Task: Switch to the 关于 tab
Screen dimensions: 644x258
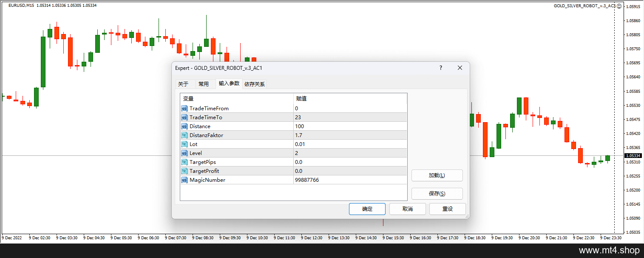Action: tap(183, 84)
